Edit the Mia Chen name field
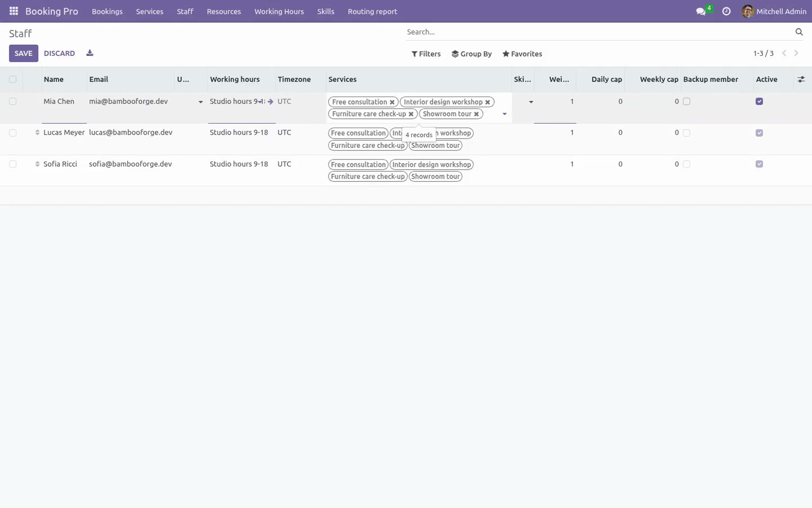 pyautogui.click(x=64, y=102)
